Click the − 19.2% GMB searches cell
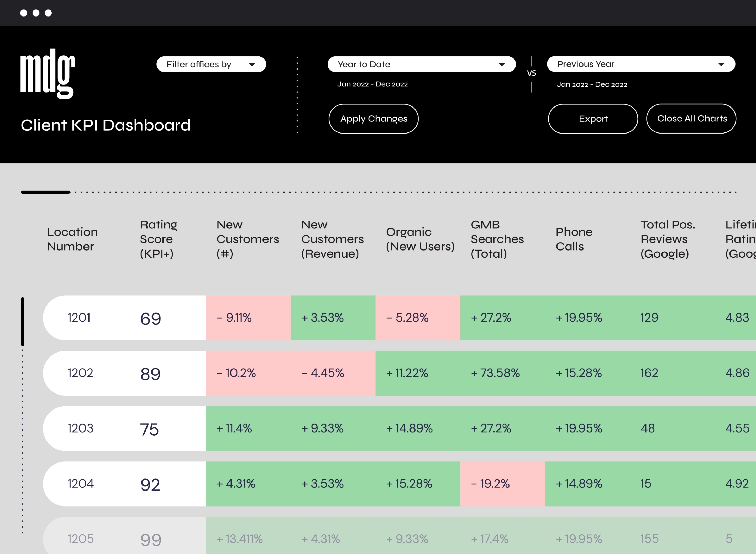756x554 pixels. point(503,484)
